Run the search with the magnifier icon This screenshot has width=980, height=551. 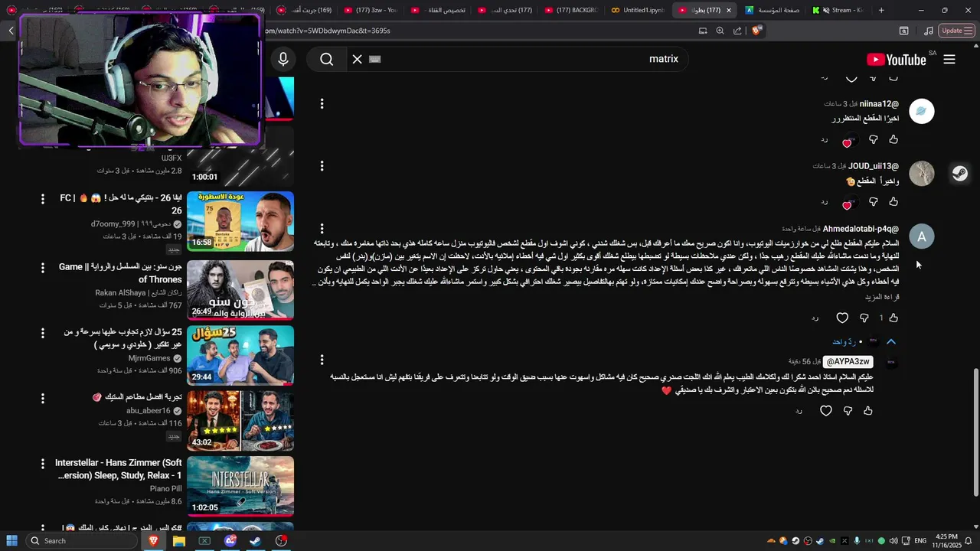pos(327,59)
